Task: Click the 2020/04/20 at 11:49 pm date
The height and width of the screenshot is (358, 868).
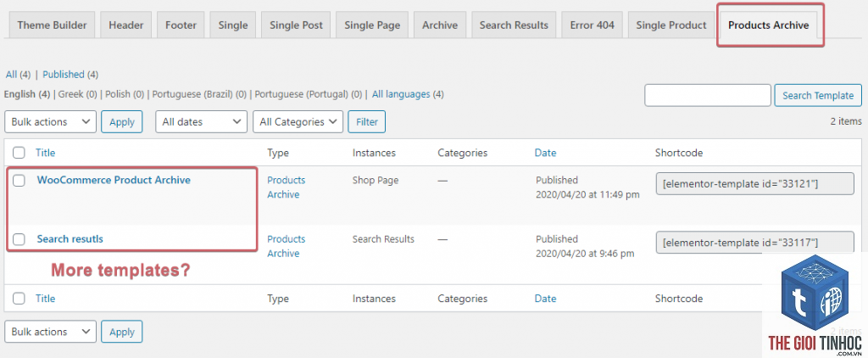Action: (587, 194)
